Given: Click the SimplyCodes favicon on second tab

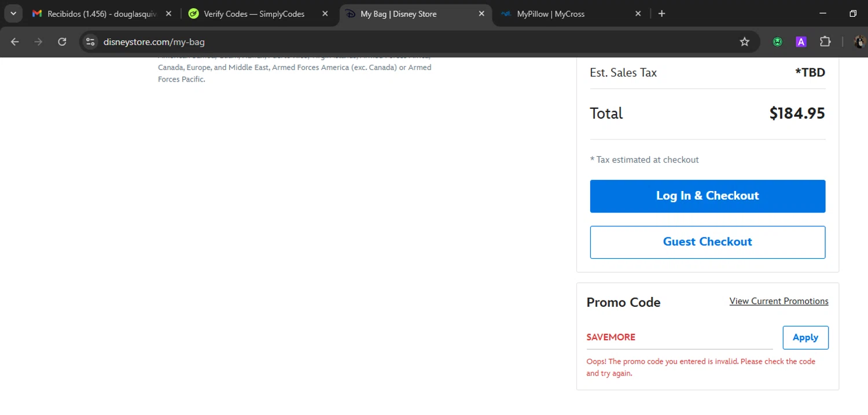Looking at the screenshot, I should pyautogui.click(x=193, y=14).
